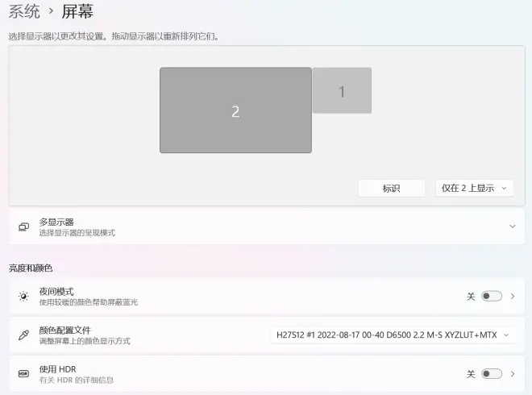Go back to 系统 in the breadcrumb
This screenshot has height=395, width=532.
point(24,11)
